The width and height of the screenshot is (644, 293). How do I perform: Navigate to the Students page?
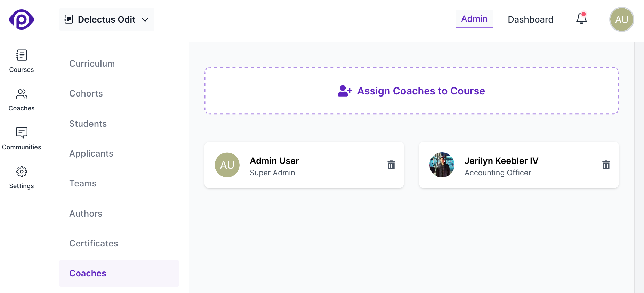(x=88, y=124)
